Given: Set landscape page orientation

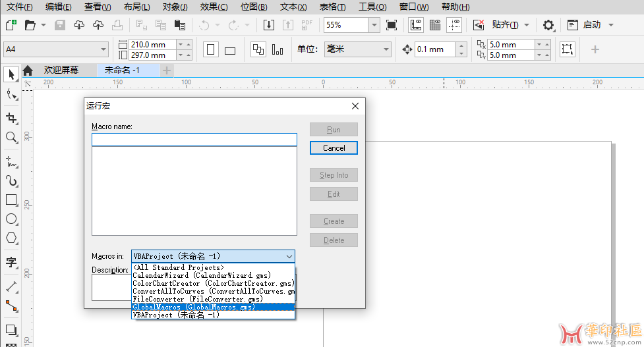Looking at the screenshot, I should pyautogui.click(x=230, y=51).
